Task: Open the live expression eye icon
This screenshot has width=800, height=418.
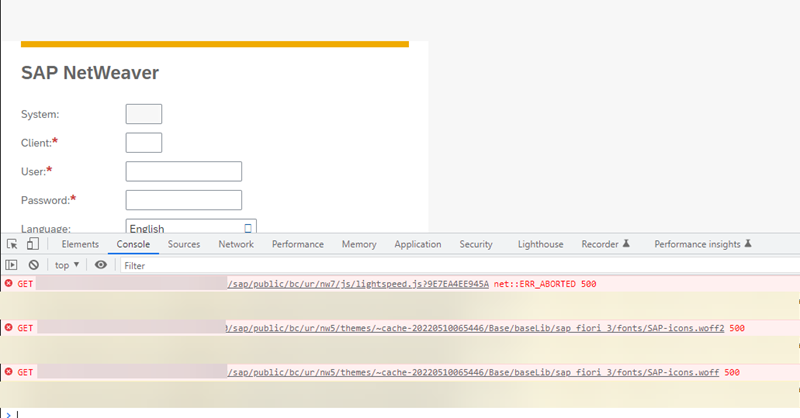Action: 101,264
